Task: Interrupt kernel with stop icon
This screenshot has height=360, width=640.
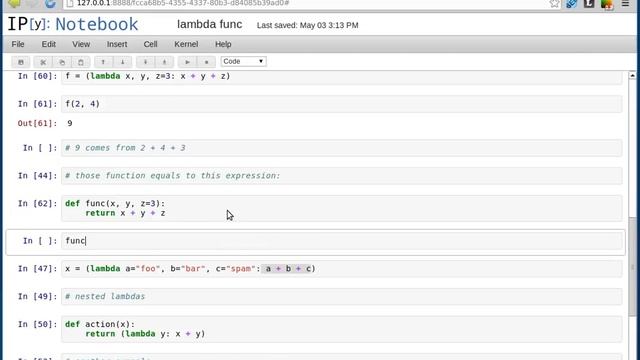Action: point(207,62)
